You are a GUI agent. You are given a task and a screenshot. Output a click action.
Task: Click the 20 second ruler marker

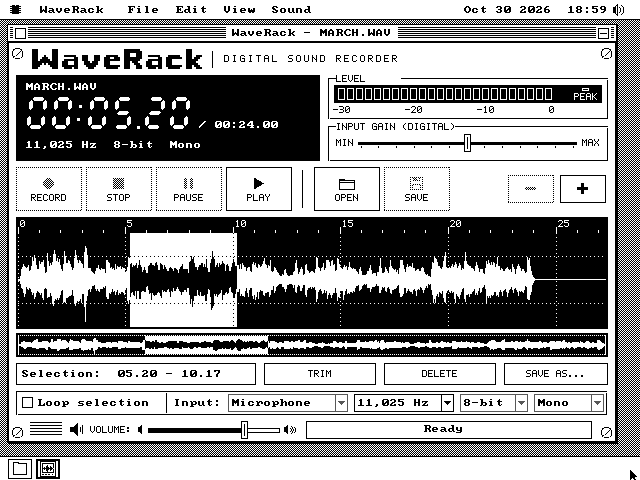point(455,224)
